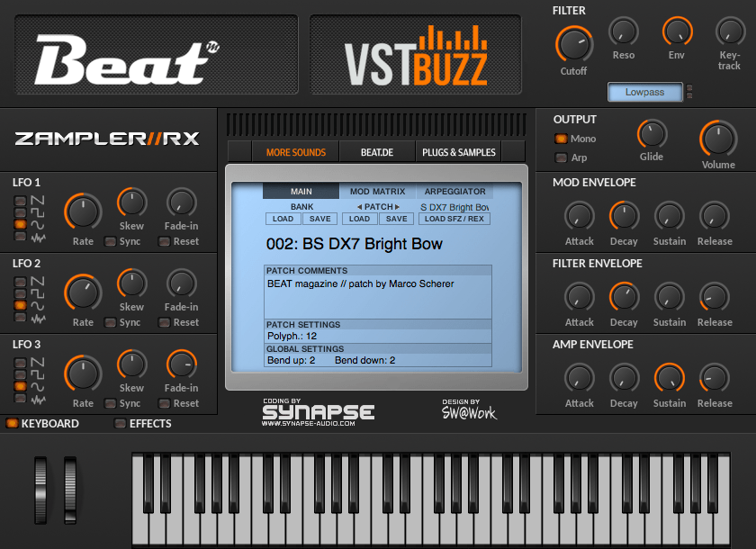Switch to the MOD MATRIX tab
Screen dimensions: 756x549
pyautogui.click(x=377, y=192)
